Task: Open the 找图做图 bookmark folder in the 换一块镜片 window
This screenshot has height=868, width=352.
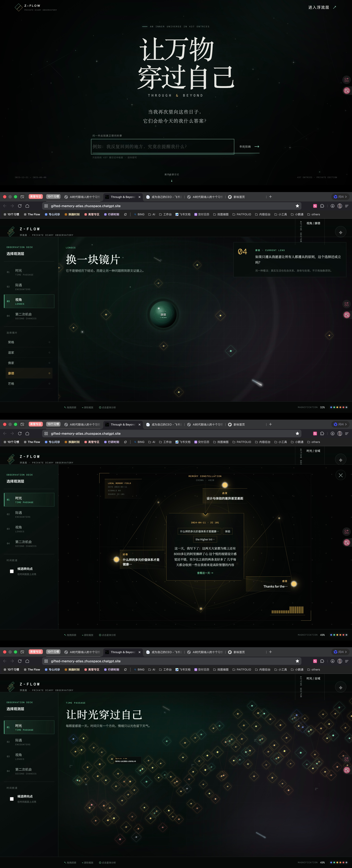Action: tap(221, 214)
